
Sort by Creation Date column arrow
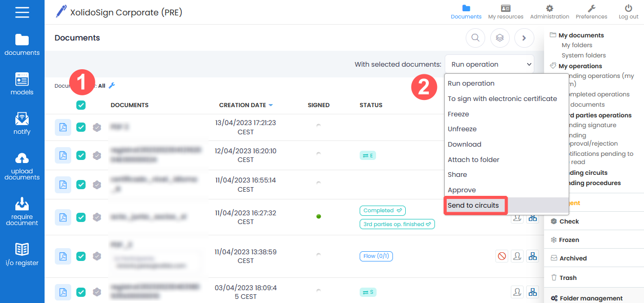click(x=271, y=105)
